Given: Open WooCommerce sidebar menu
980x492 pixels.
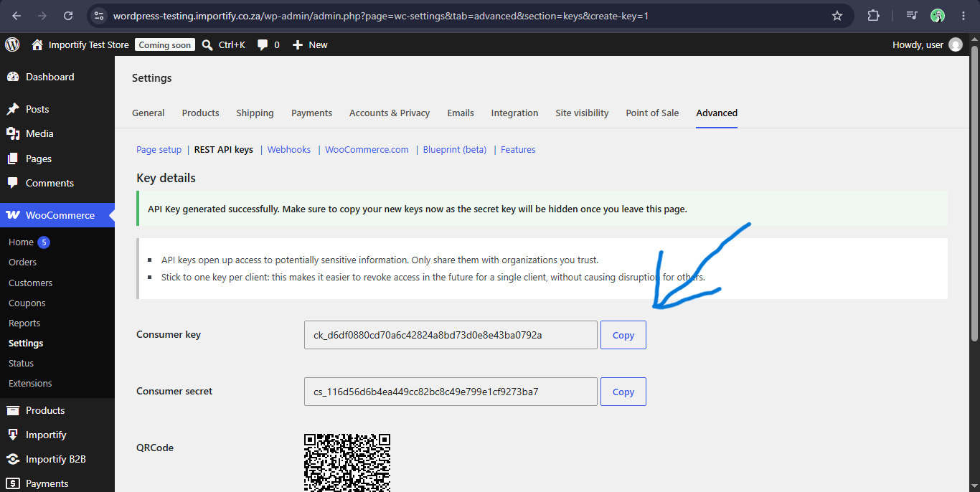Looking at the screenshot, I should [x=57, y=215].
